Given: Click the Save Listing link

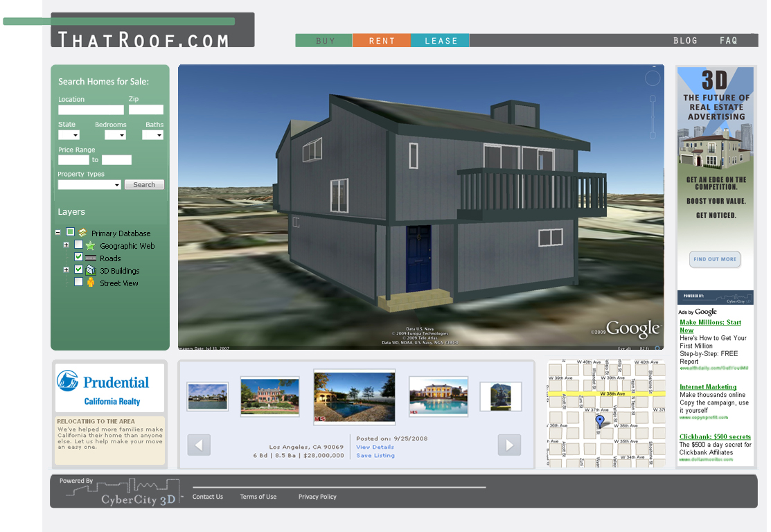Looking at the screenshot, I should (x=375, y=455).
